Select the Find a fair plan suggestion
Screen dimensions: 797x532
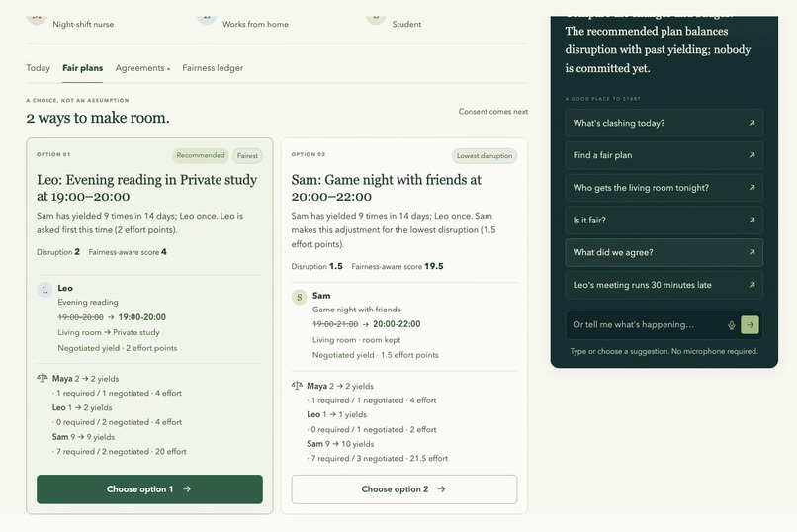[664, 155]
